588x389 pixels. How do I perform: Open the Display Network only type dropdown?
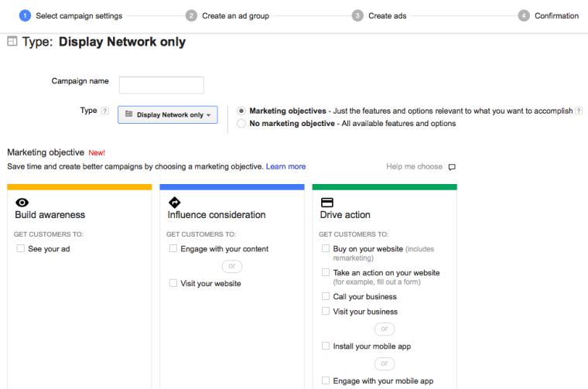point(168,114)
